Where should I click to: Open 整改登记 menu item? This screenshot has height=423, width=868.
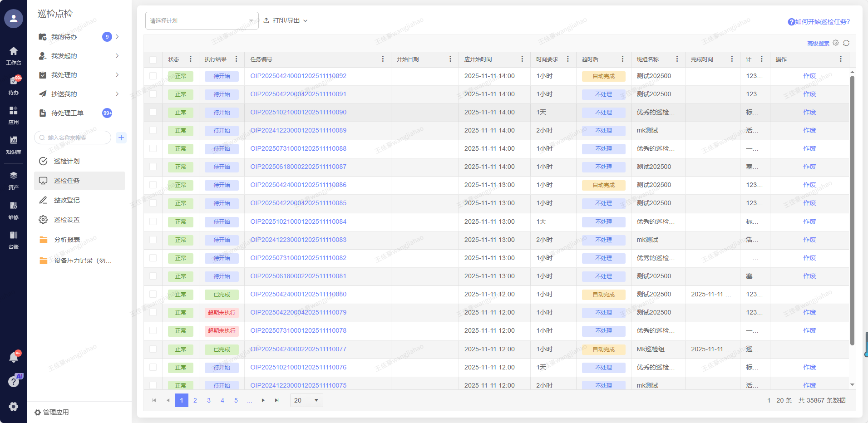[67, 200]
